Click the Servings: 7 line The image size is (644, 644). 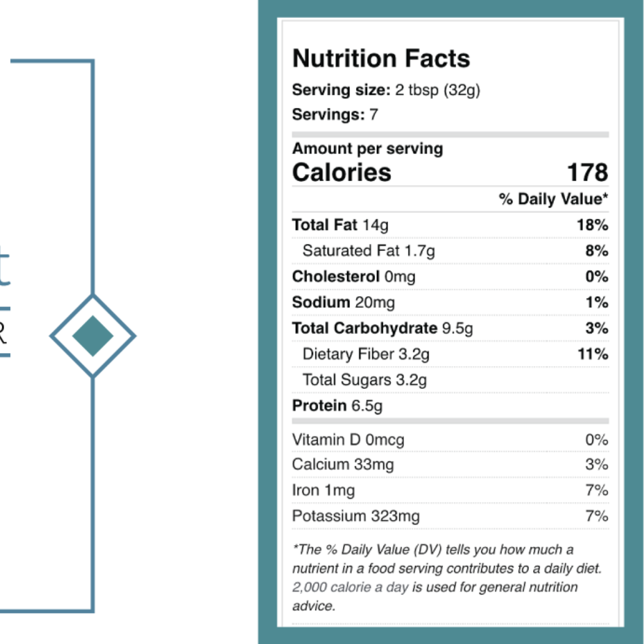335,114
